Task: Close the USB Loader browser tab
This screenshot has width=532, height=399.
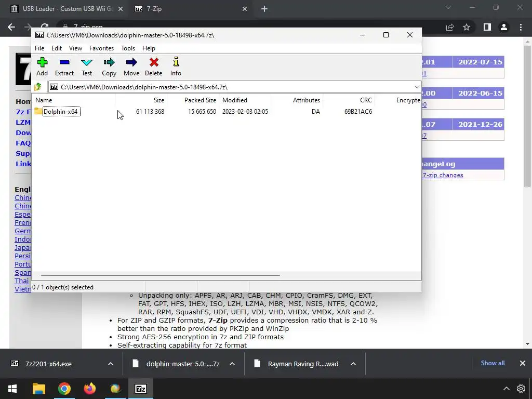Action: (x=121, y=9)
